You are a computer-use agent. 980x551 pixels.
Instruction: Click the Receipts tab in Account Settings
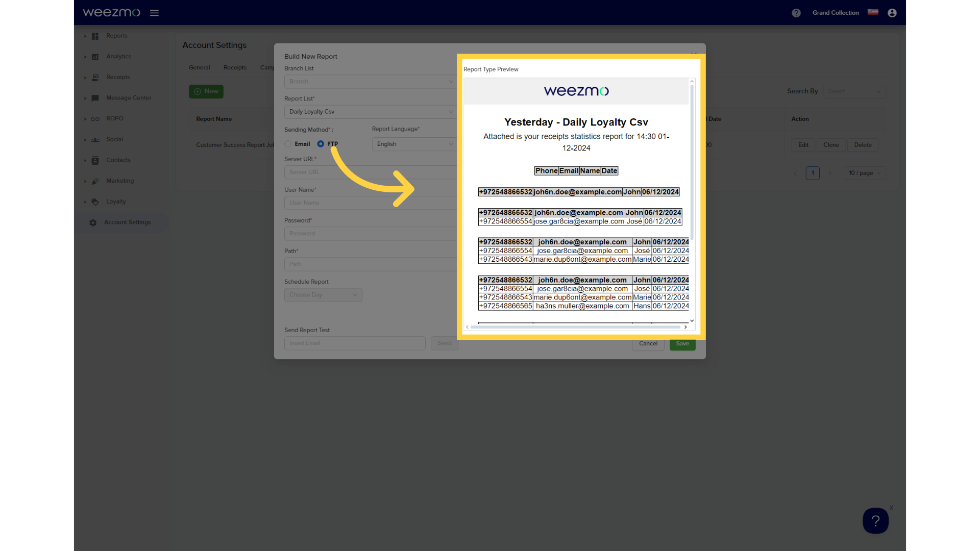[235, 67]
